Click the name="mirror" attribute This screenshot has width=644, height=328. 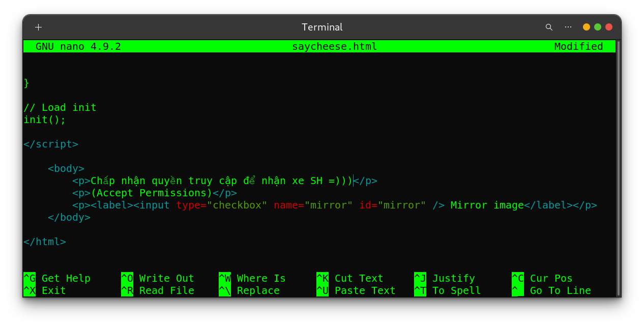pyautogui.click(x=313, y=205)
